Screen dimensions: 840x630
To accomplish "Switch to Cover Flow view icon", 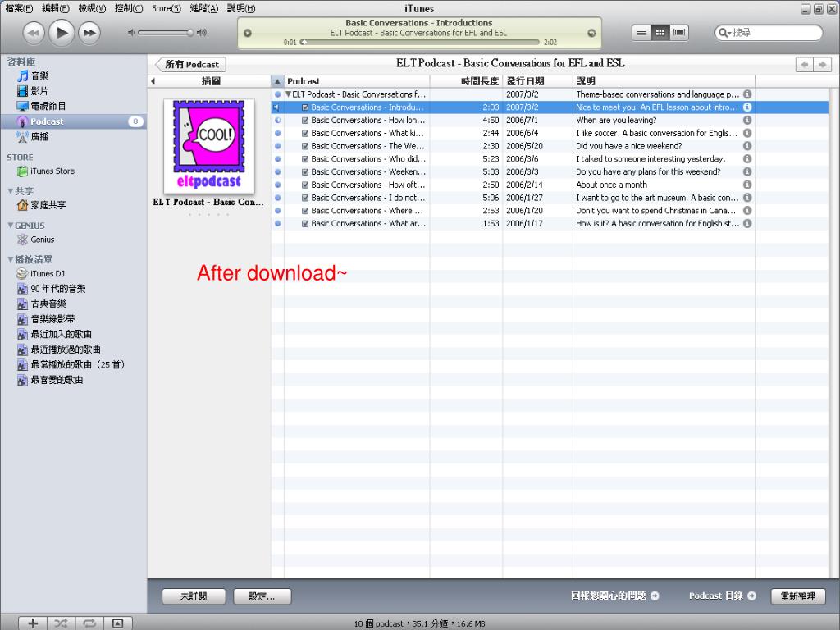I will click(x=678, y=33).
